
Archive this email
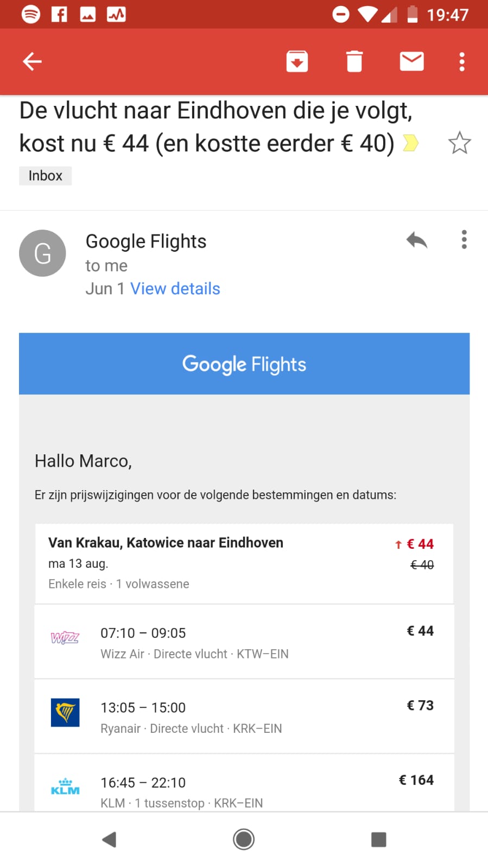pos(297,61)
